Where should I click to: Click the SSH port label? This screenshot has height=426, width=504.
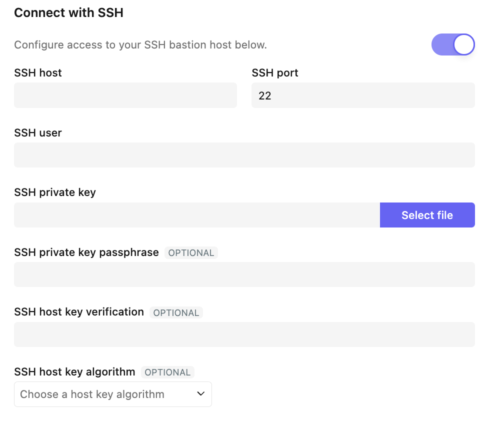[275, 73]
